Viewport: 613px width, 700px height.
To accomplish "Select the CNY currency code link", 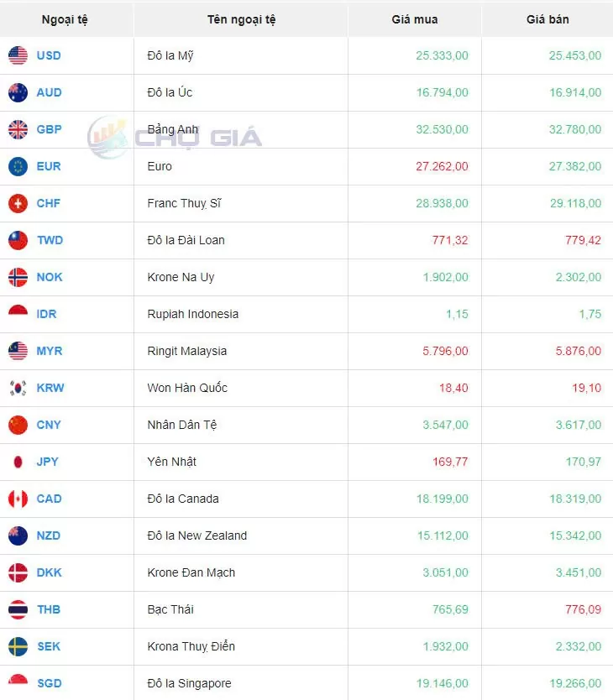I will point(49,425).
